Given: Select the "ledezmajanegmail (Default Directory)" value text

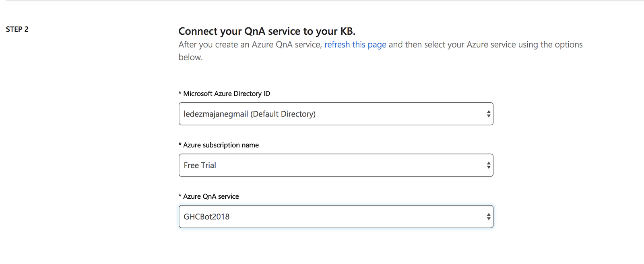Looking at the screenshot, I should tap(250, 114).
